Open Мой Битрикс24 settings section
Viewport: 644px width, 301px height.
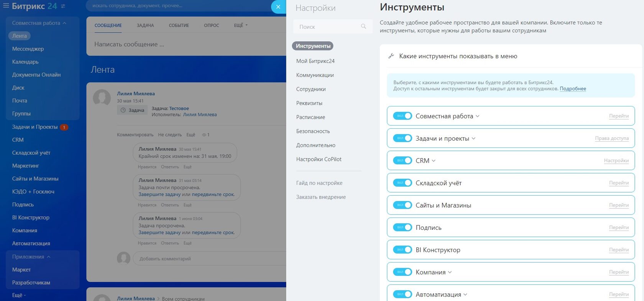click(x=315, y=61)
